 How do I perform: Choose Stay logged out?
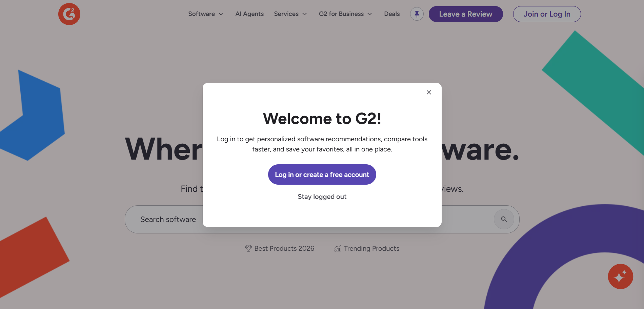[x=322, y=197]
